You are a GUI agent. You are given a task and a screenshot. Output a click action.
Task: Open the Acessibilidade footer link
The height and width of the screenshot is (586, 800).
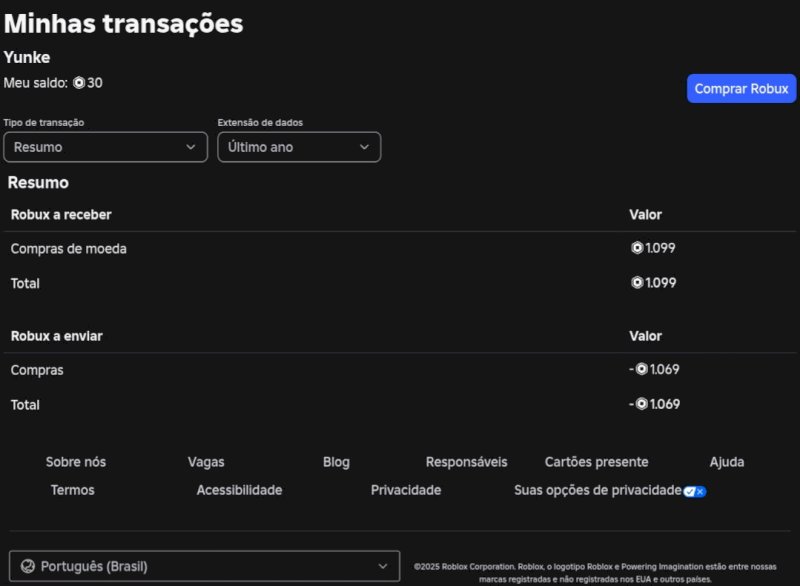pyautogui.click(x=239, y=490)
